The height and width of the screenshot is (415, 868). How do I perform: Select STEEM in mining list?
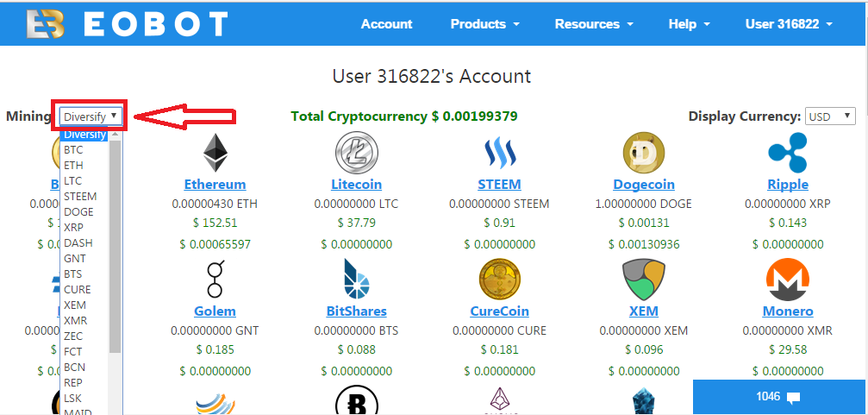click(x=84, y=196)
